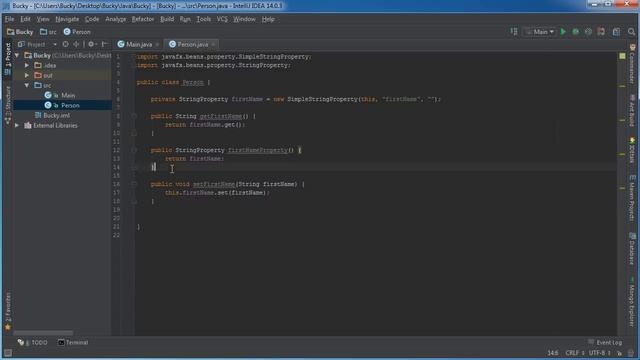The height and width of the screenshot is (360, 640).
Task: Open the Tools menu
Action: coord(204,19)
